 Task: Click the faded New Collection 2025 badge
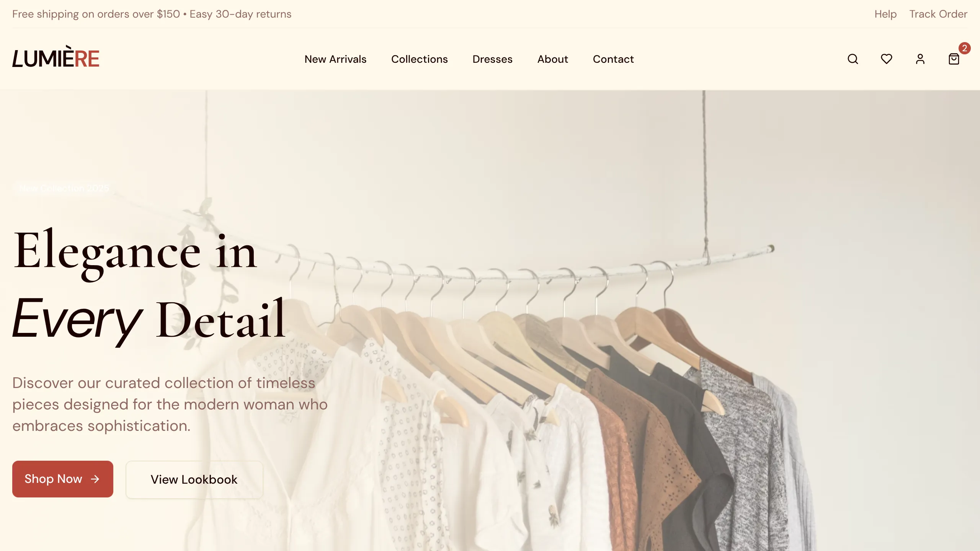click(64, 188)
